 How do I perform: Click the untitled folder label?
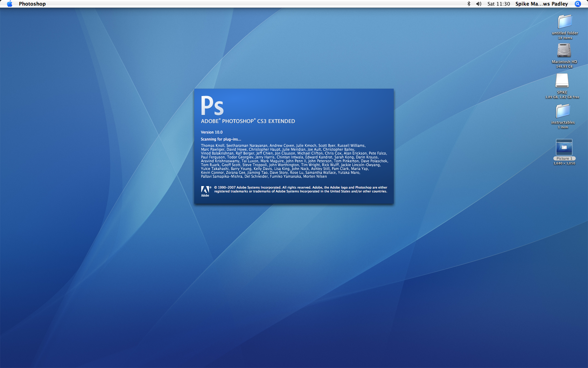click(565, 33)
